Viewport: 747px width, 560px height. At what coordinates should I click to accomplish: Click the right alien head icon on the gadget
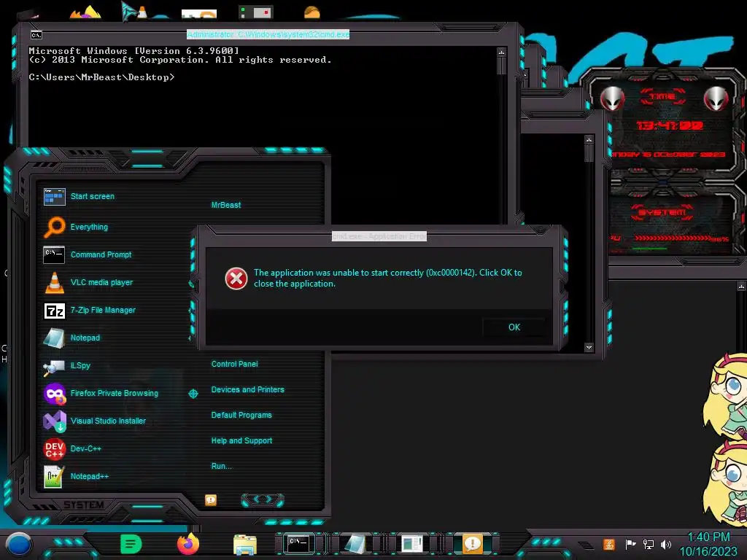[x=716, y=98]
